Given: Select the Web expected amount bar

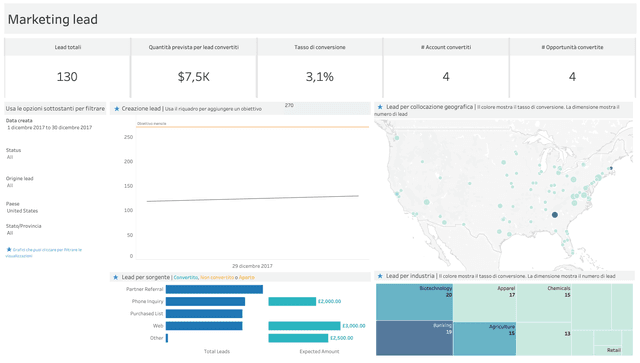Looking at the screenshot, I should coord(304,326).
